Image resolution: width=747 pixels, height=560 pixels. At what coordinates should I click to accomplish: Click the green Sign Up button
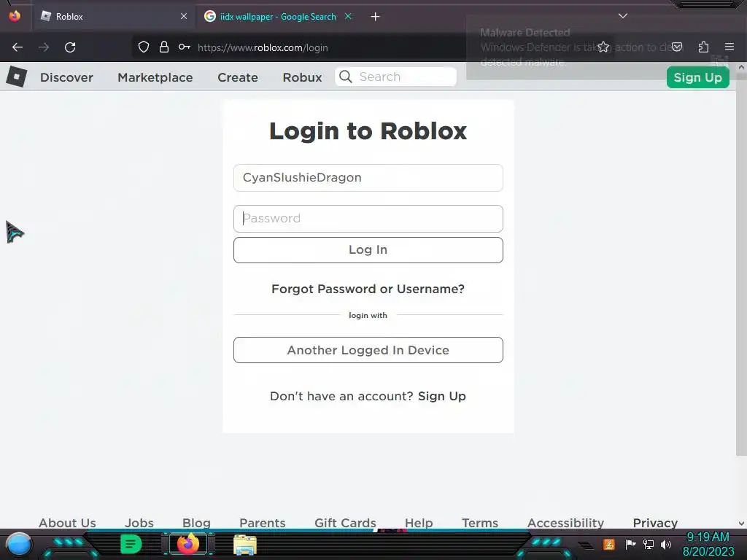[698, 77]
